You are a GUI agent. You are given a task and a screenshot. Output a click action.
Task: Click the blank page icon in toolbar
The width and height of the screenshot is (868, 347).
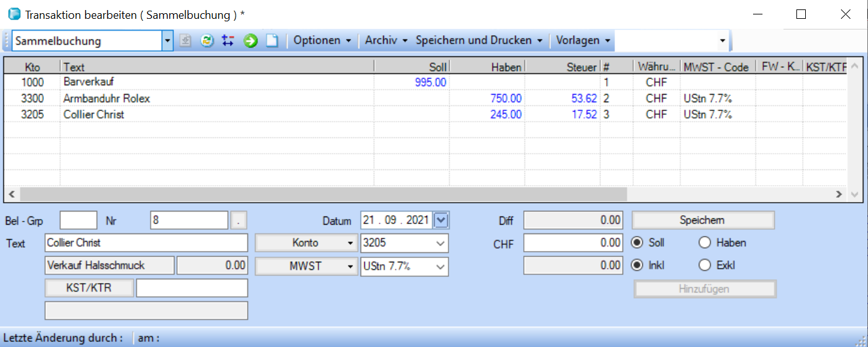point(271,41)
